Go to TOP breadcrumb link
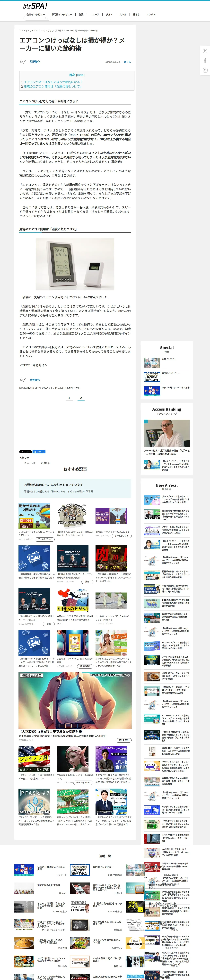 (x=21, y=30)
